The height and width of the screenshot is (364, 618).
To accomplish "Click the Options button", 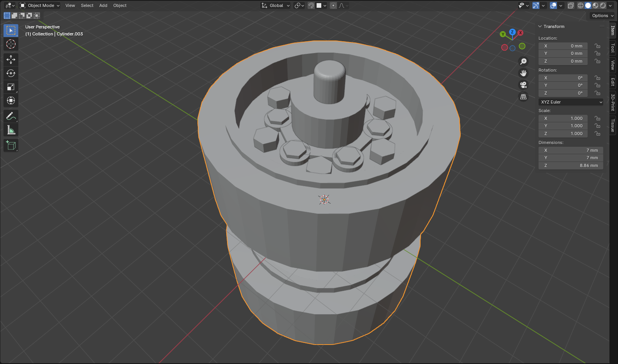I will tap(602, 16).
